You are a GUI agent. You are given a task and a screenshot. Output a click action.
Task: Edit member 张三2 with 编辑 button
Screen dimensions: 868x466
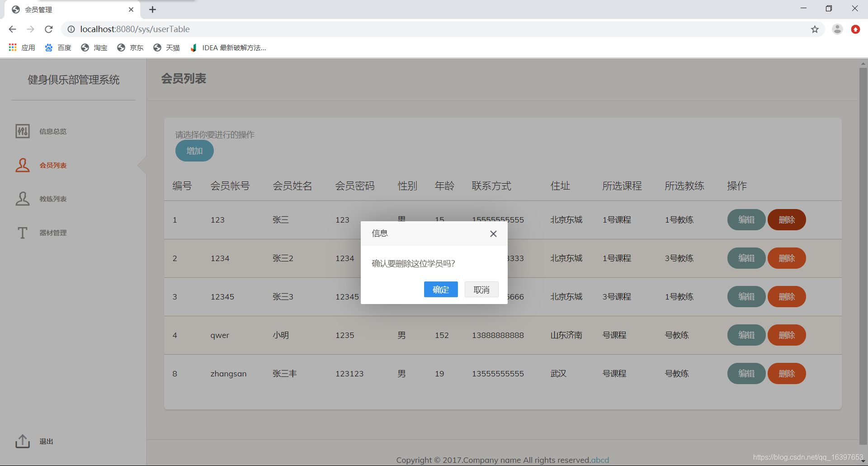(746, 258)
